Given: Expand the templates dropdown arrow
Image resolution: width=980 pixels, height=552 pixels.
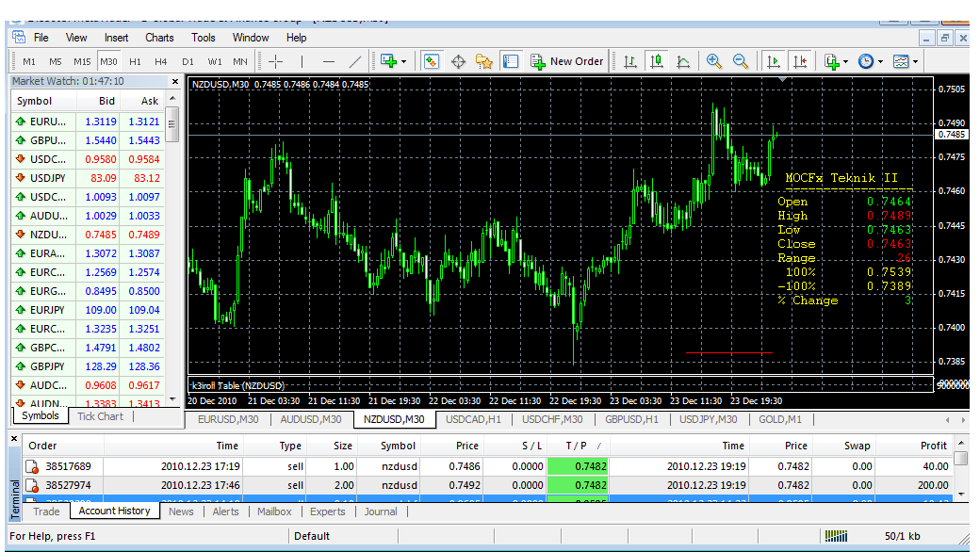Looking at the screenshot, I should pos(916,62).
